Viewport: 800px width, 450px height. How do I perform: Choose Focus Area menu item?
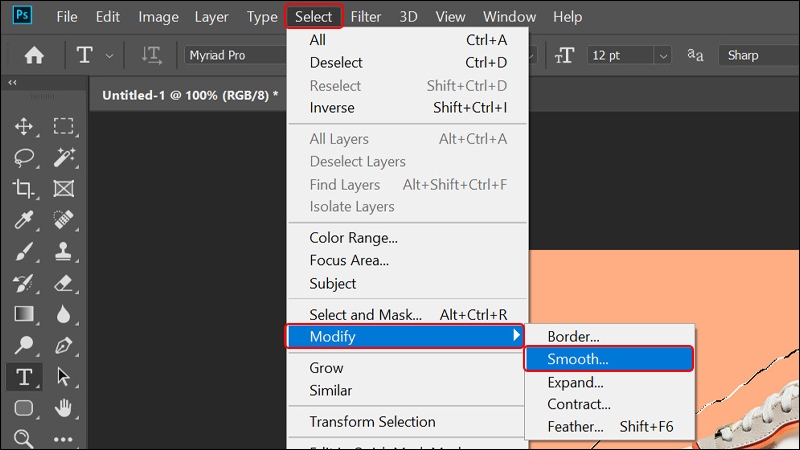tap(408, 260)
